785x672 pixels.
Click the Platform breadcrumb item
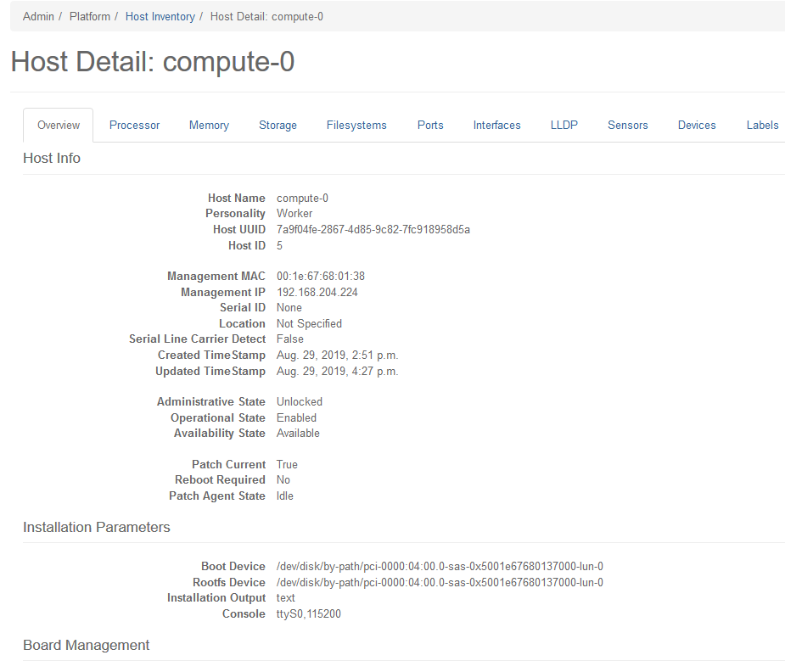pos(90,16)
